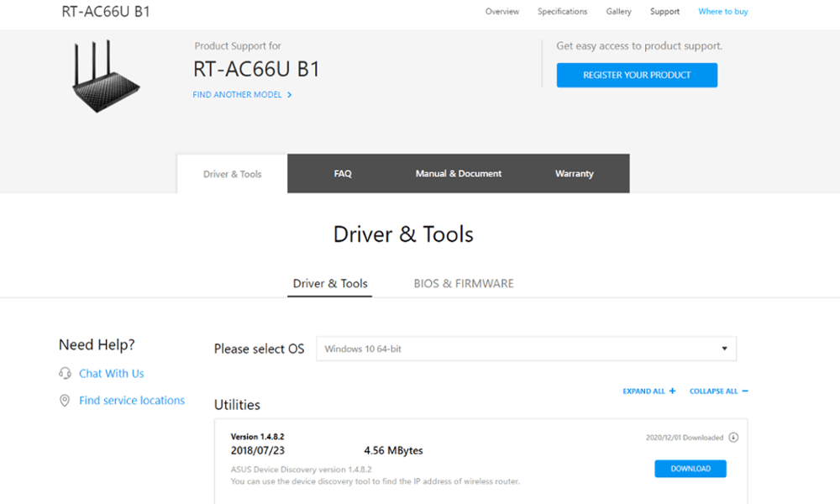Click the Get easy access to product support text
840x504 pixels.
[x=639, y=46]
